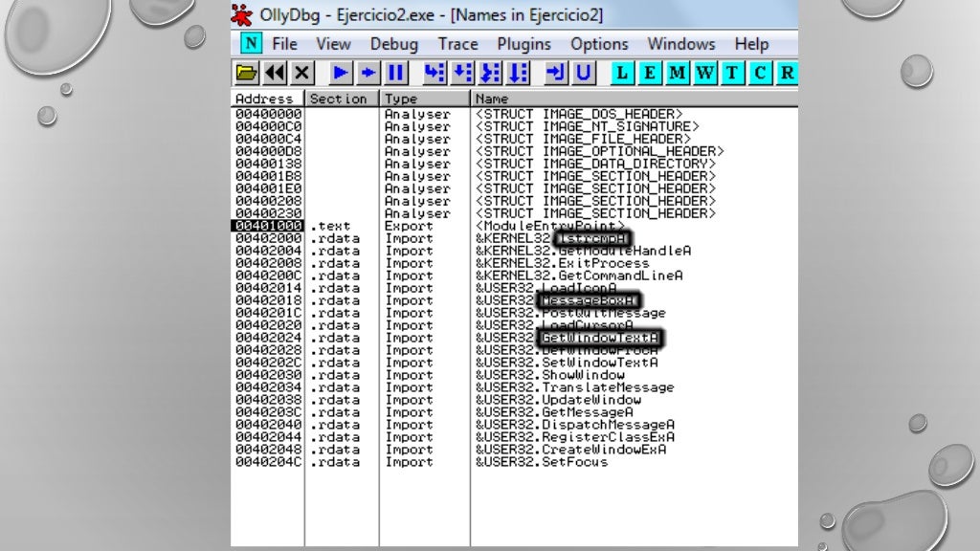
Task: Open the Help menu
Action: tap(751, 44)
